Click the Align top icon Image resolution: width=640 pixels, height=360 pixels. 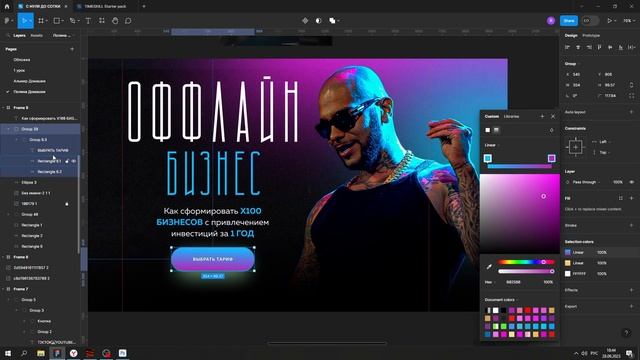click(599, 47)
